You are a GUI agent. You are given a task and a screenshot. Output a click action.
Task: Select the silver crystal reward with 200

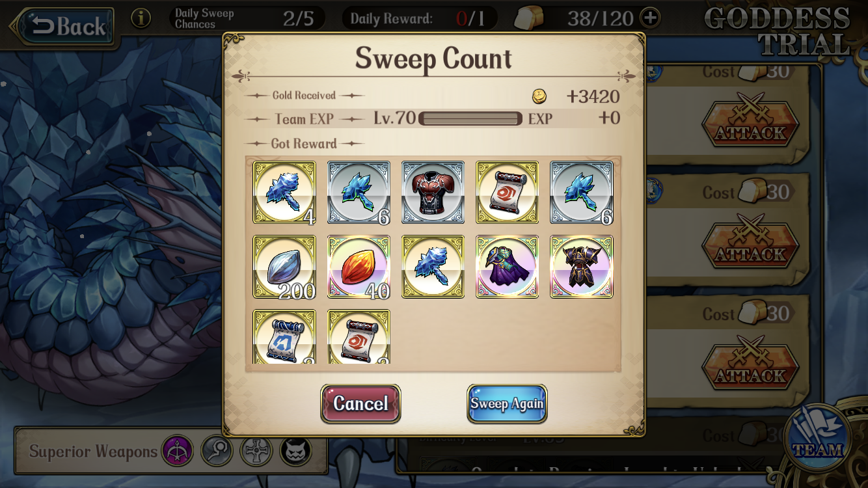point(284,267)
